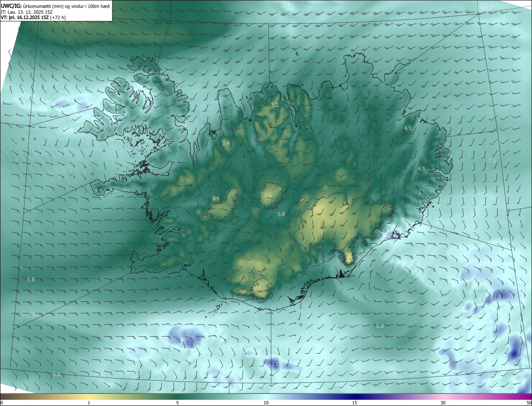This screenshot has height=406, width=532.
Task: Click the 9.5 value at the top-right corner
Action: coord(486,7)
